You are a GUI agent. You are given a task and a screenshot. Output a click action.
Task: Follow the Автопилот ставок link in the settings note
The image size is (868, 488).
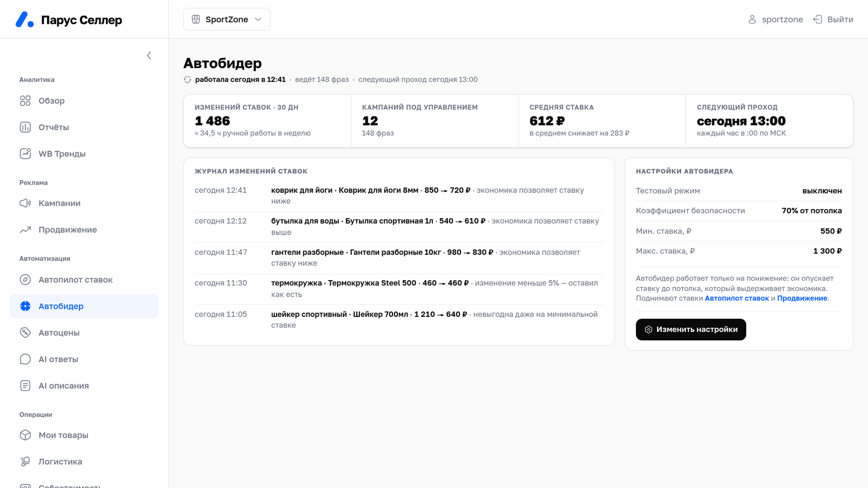pyautogui.click(x=737, y=298)
